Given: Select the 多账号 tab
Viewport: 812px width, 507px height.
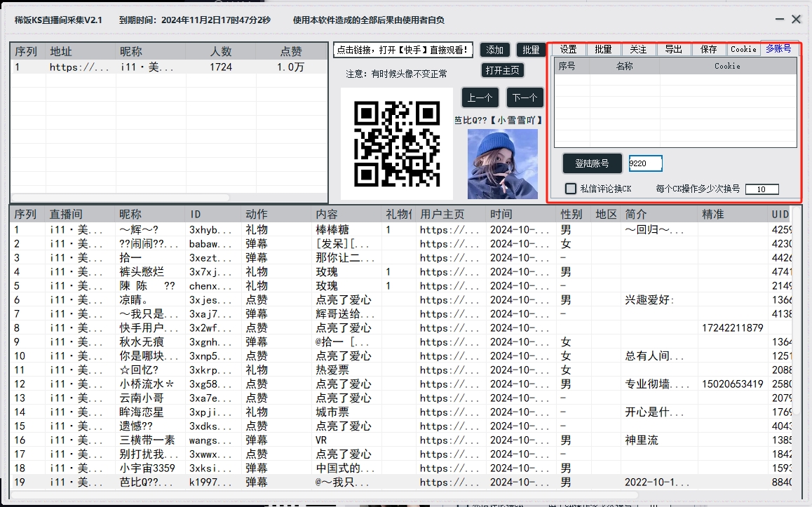Looking at the screenshot, I should [780, 49].
